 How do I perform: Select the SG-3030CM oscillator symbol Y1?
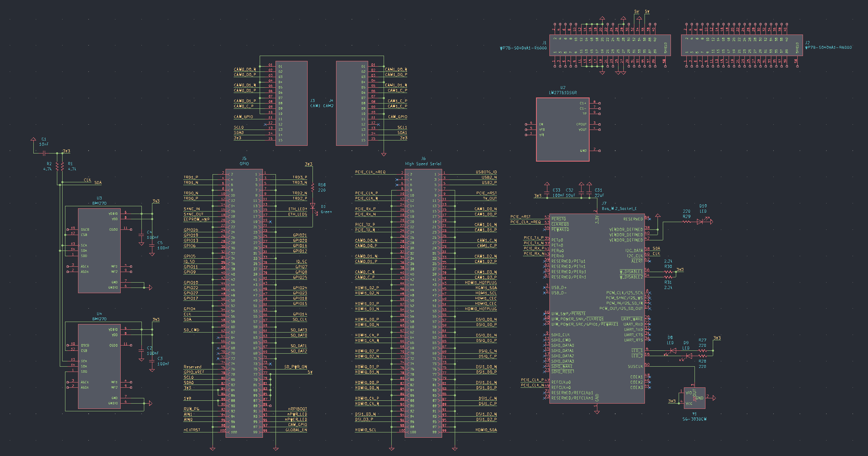pyautogui.click(x=696, y=398)
